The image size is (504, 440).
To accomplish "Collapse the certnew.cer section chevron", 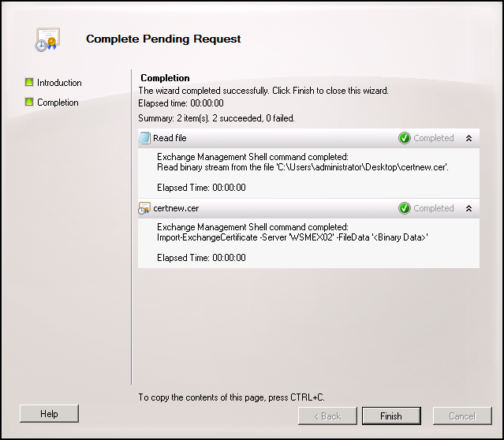I will click(x=469, y=208).
